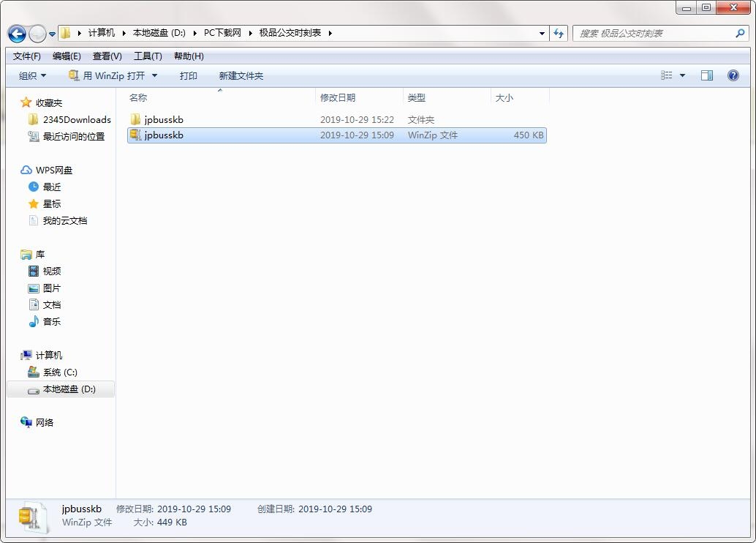The height and width of the screenshot is (543, 756).
Task: Click the WinZip thumbnail in details pane
Action: point(34,517)
